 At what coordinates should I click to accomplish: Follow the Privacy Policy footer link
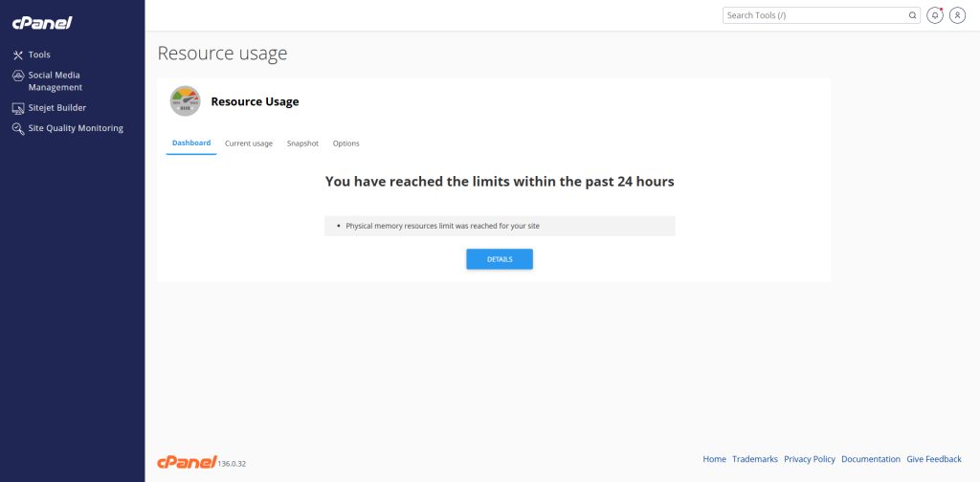point(810,459)
